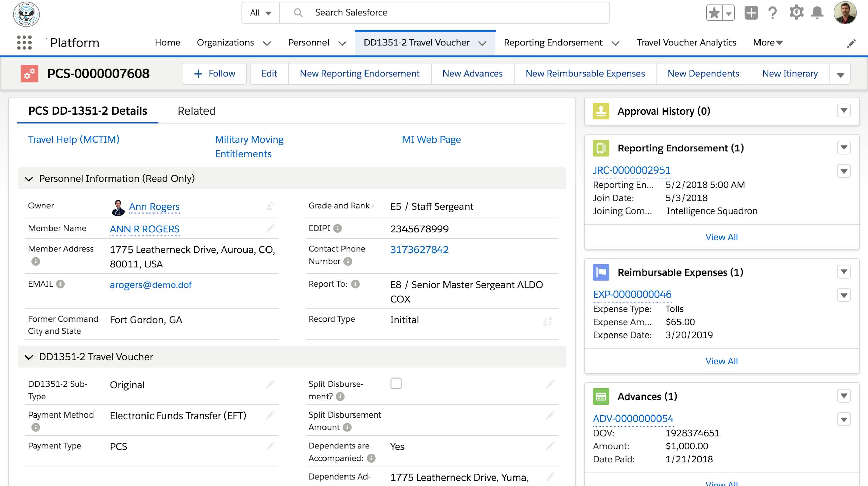This screenshot has width=868, height=486.
Task: Toggle Follow on this travel voucher
Action: (x=215, y=74)
